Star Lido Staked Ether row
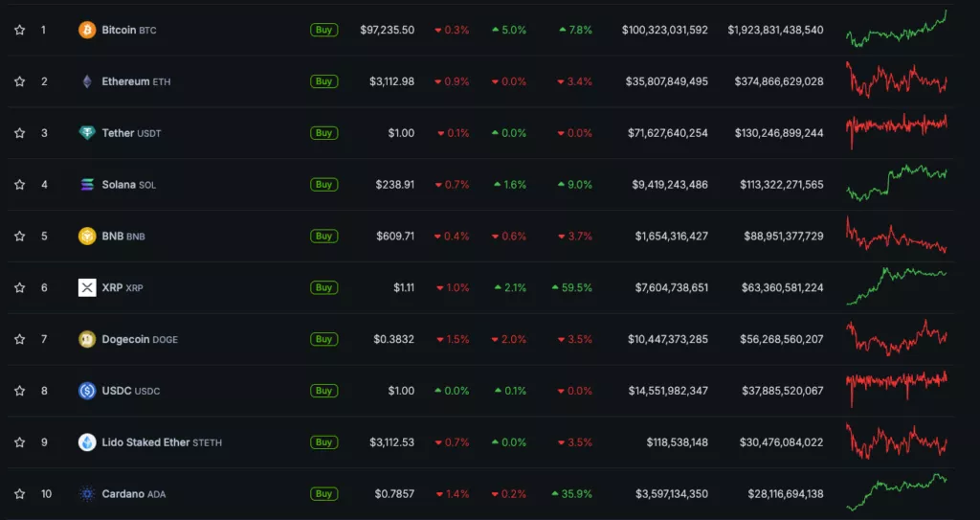This screenshot has width=980, height=520. [20, 442]
